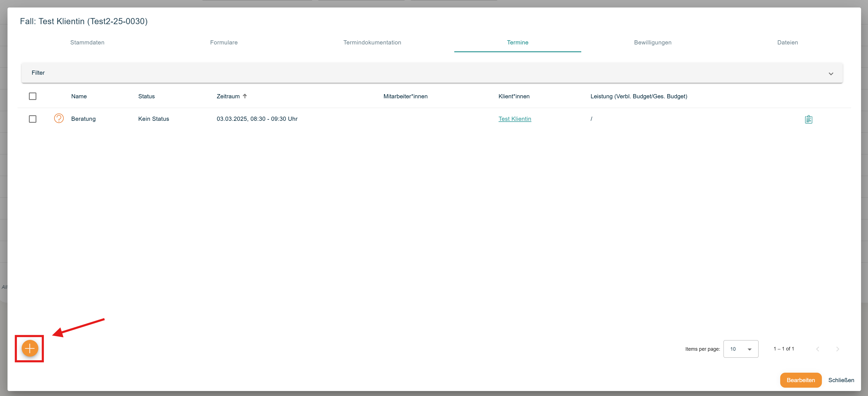Go to the next page with the right chevron

[x=838, y=349]
